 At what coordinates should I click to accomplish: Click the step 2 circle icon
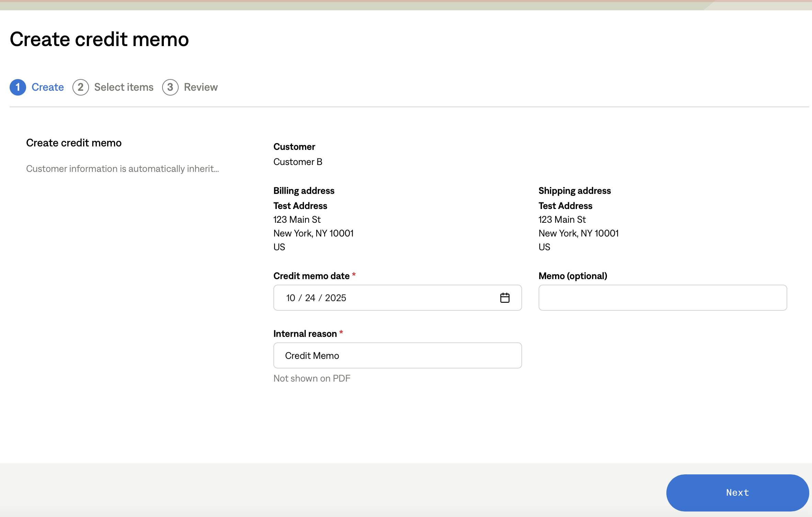click(80, 87)
